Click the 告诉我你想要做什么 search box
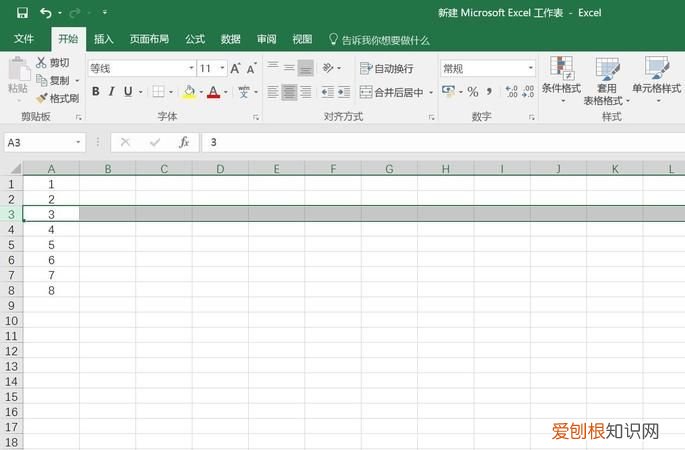Image resolution: width=685 pixels, height=450 pixels. [x=379, y=40]
